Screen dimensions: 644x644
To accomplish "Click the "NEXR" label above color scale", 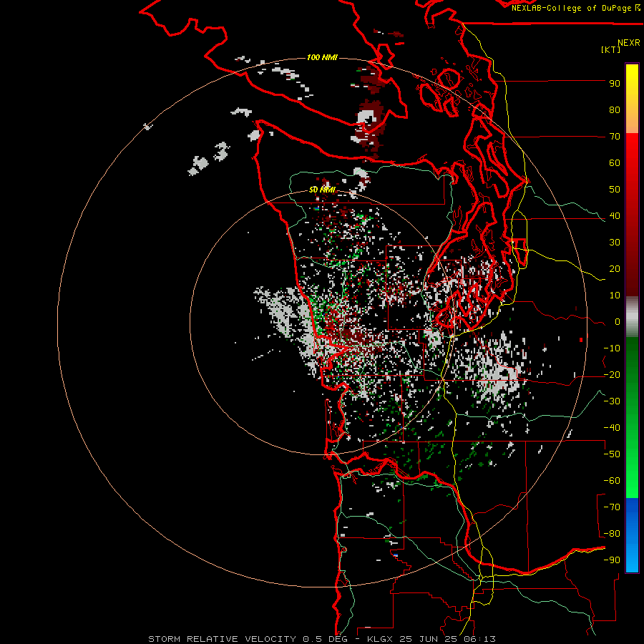I will pos(629,43).
